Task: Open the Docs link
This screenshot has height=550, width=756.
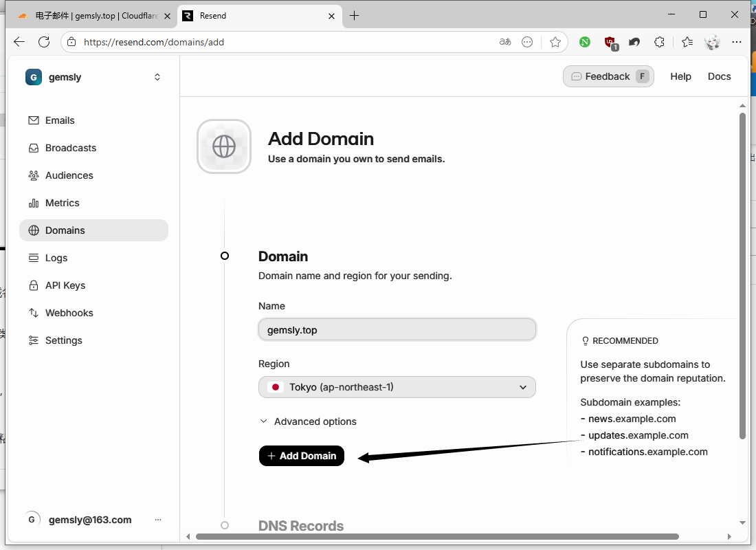Action: tap(719, 76)
